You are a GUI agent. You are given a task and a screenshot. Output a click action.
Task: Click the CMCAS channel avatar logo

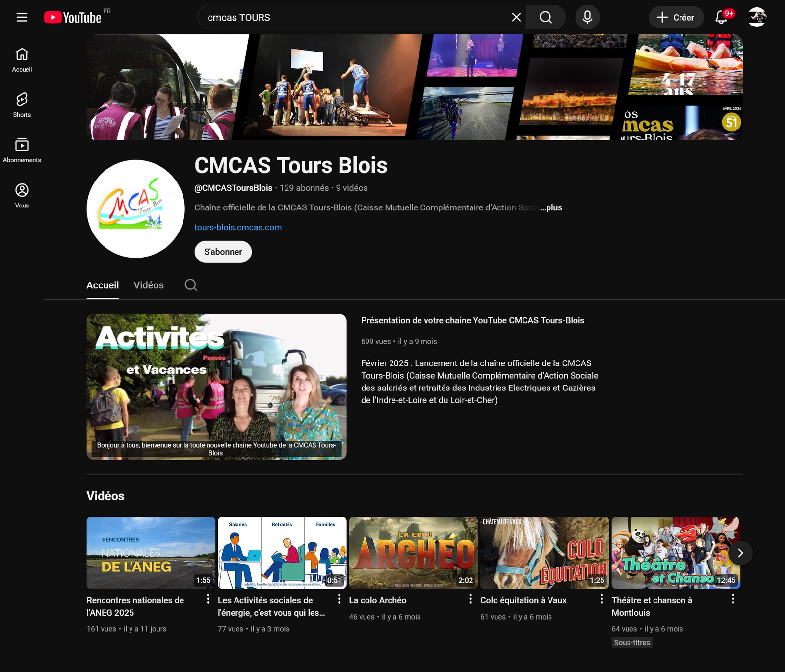[135, 208]
